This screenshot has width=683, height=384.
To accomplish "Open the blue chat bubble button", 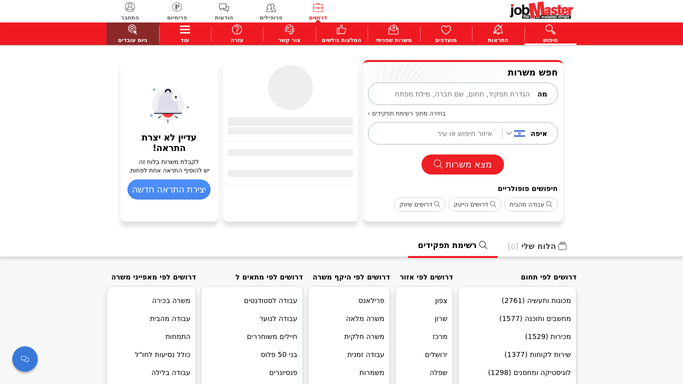I will [25, 359].
